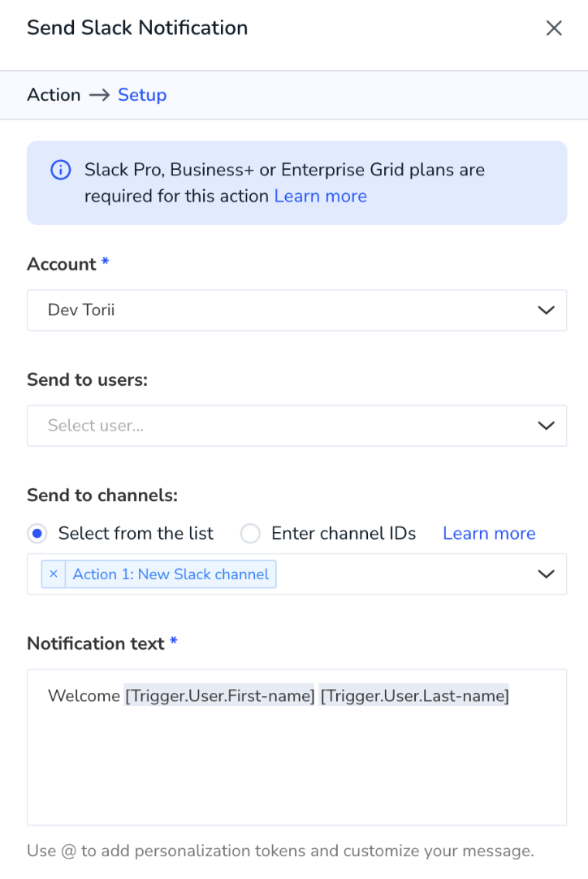Click the info icon in the banner
The width and height of the screenshot is (588, 879).
point(61,170)
